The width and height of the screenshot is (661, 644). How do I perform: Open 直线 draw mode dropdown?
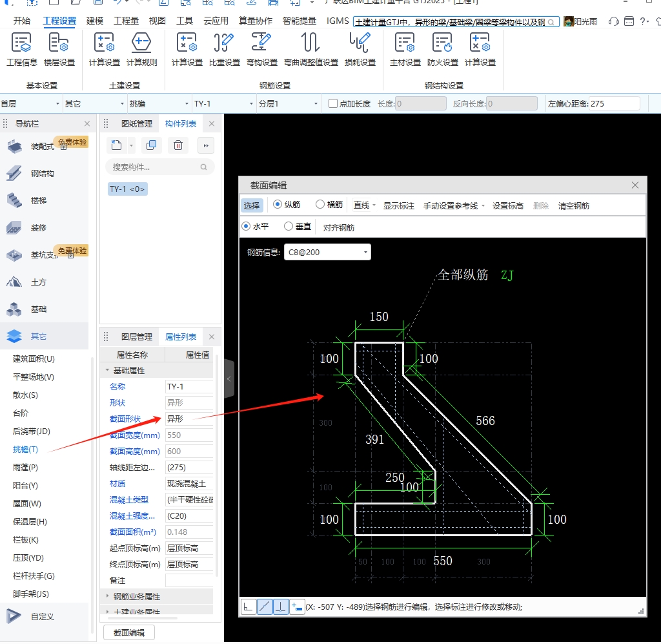(x=364, y=205)
